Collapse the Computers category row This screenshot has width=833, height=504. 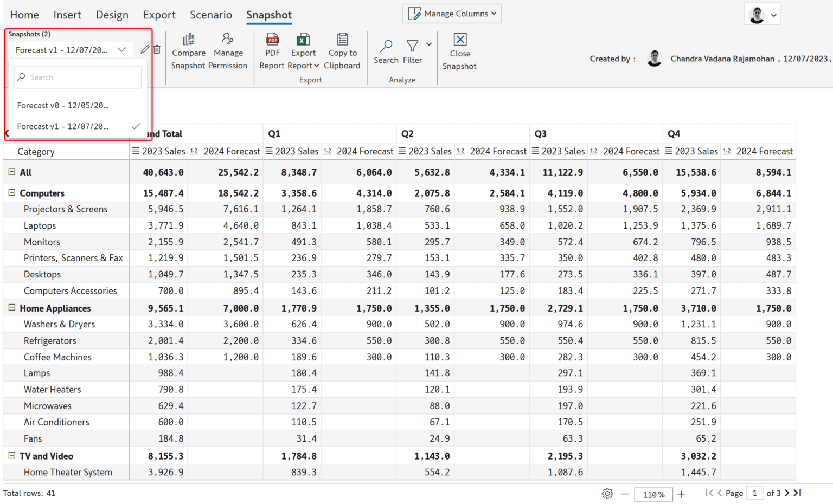[12, 193]
